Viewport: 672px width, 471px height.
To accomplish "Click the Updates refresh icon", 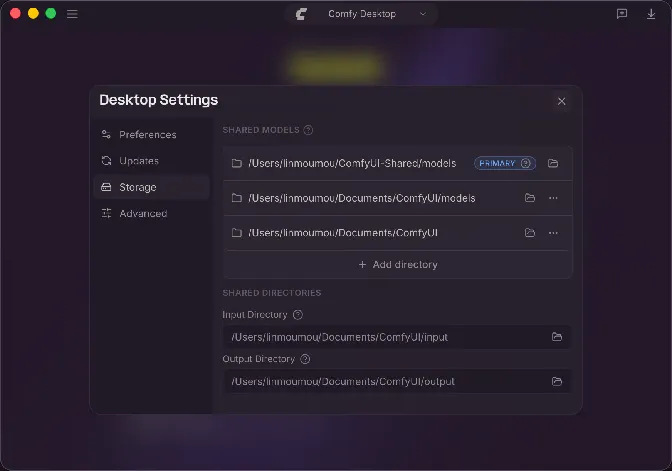I will [x=106, y=161].
